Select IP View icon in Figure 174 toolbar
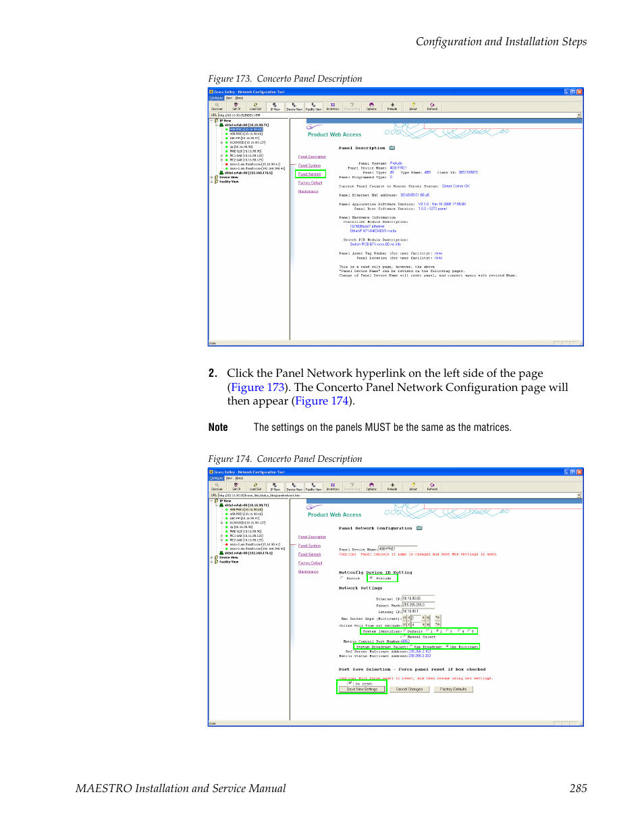This screenshot has width=644, height=834. tap(275, 487)
